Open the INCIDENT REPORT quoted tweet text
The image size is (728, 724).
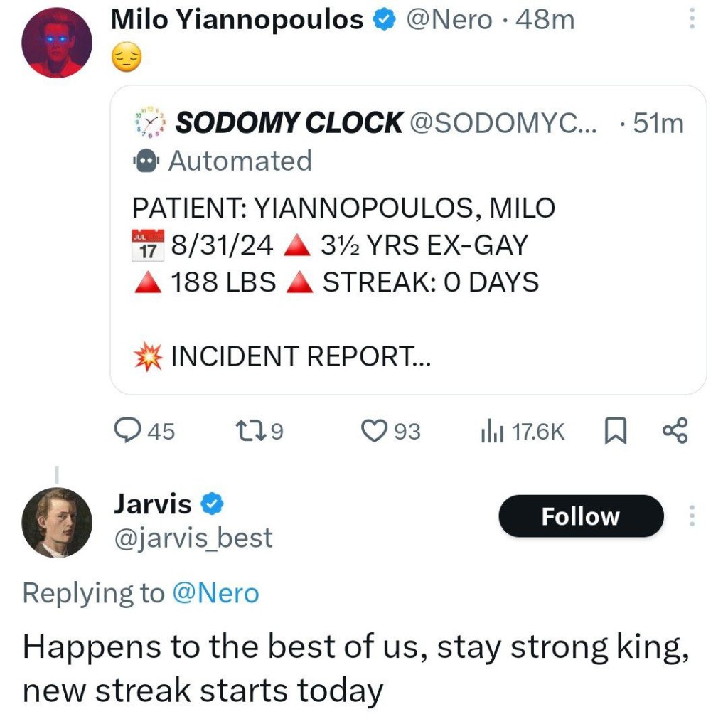coord(300,356)
